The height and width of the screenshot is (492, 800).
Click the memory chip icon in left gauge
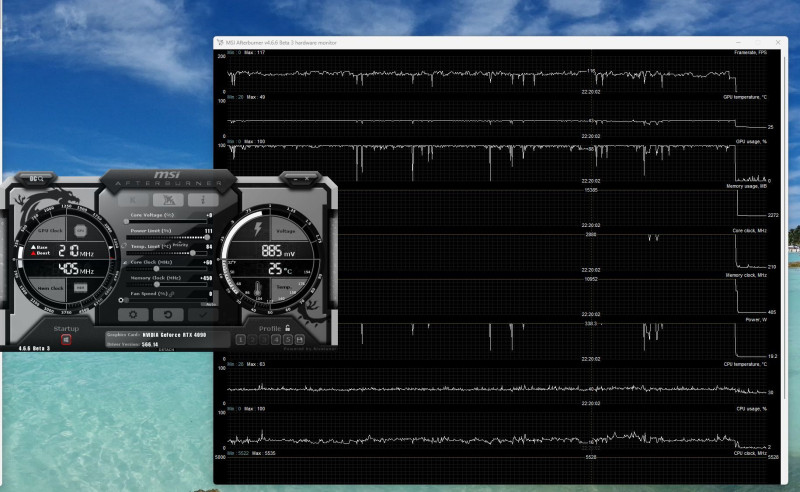pos(80,288)
